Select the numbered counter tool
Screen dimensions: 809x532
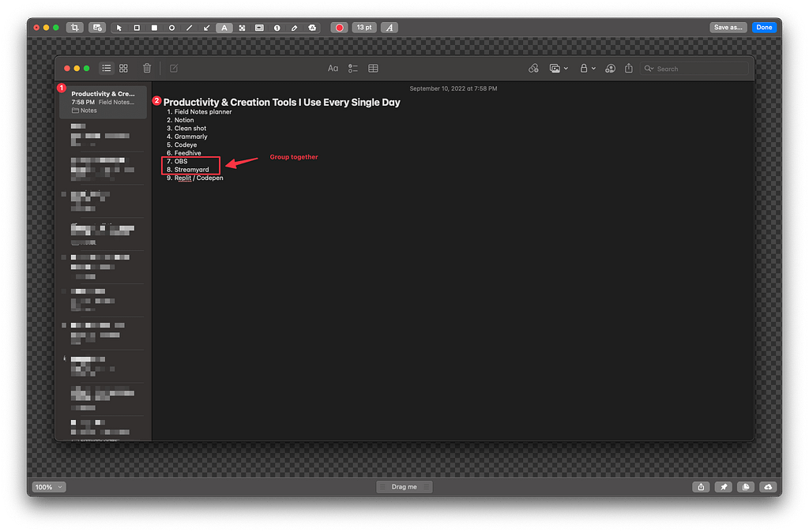[277, 28]
